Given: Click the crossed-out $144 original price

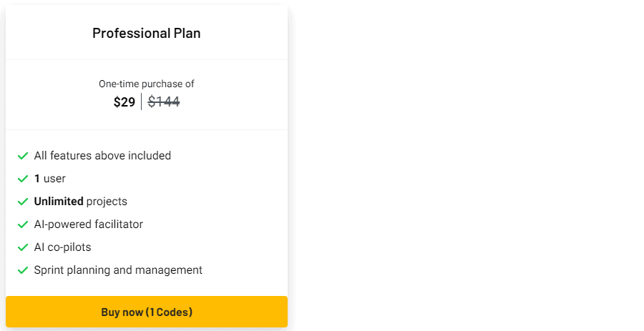Looking at the screenshot, I should tap(164, 102).
